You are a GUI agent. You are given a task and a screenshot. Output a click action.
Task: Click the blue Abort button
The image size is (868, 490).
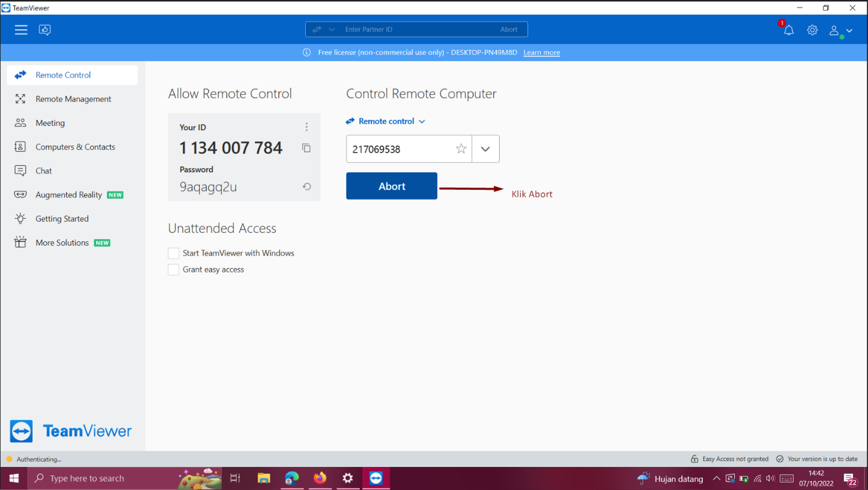391,186
